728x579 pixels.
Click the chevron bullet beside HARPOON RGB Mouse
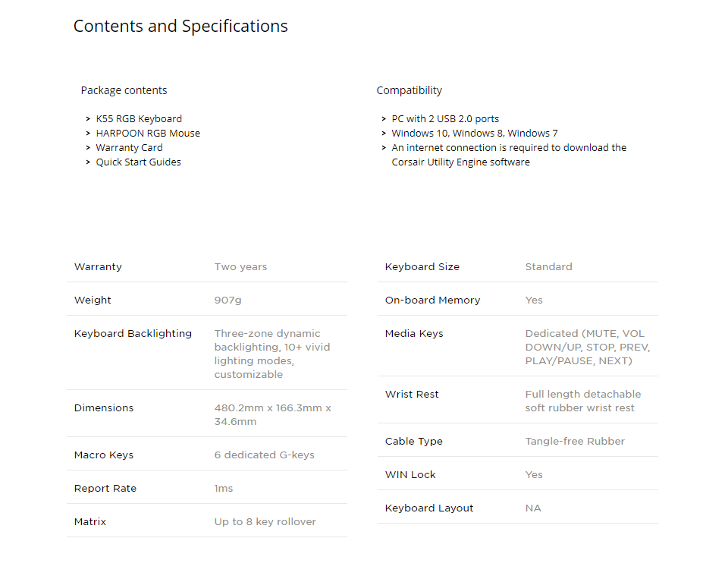pyautogui.click(x=89, y=134)
